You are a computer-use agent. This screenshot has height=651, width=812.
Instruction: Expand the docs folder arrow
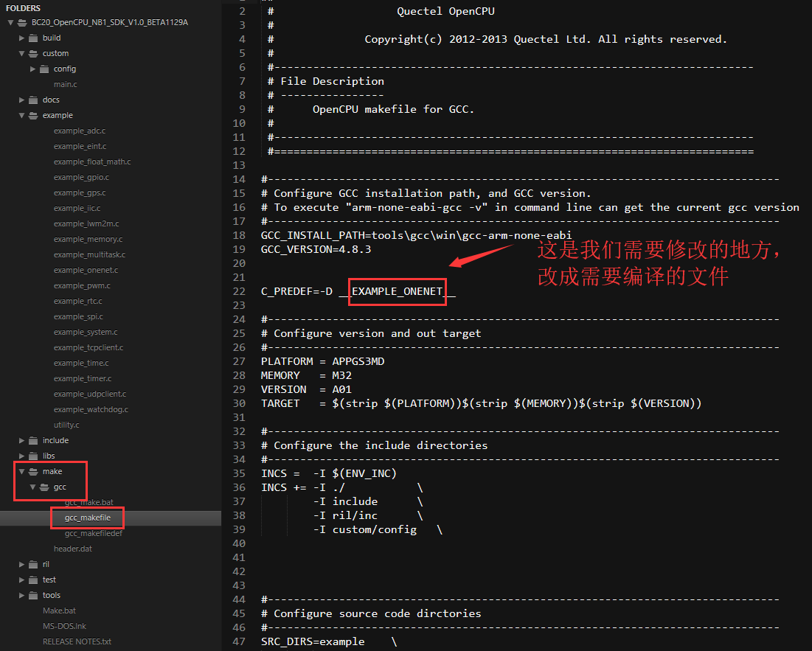pos(21,100)
